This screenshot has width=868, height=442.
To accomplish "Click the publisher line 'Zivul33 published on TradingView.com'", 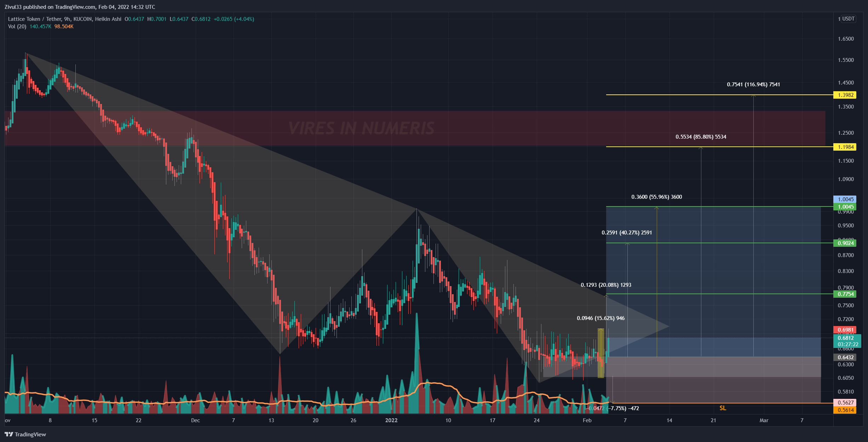I will (50, 7).
